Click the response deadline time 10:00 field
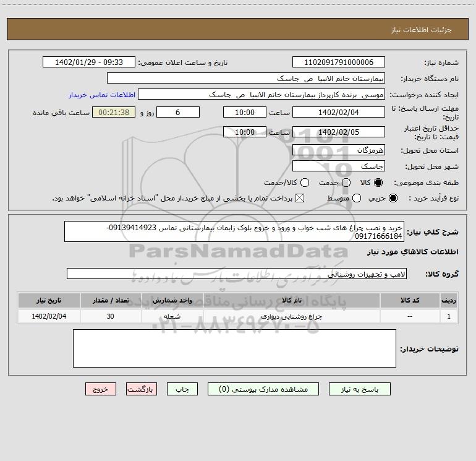This screenshot has width=476, height=461. pos(245,112)
